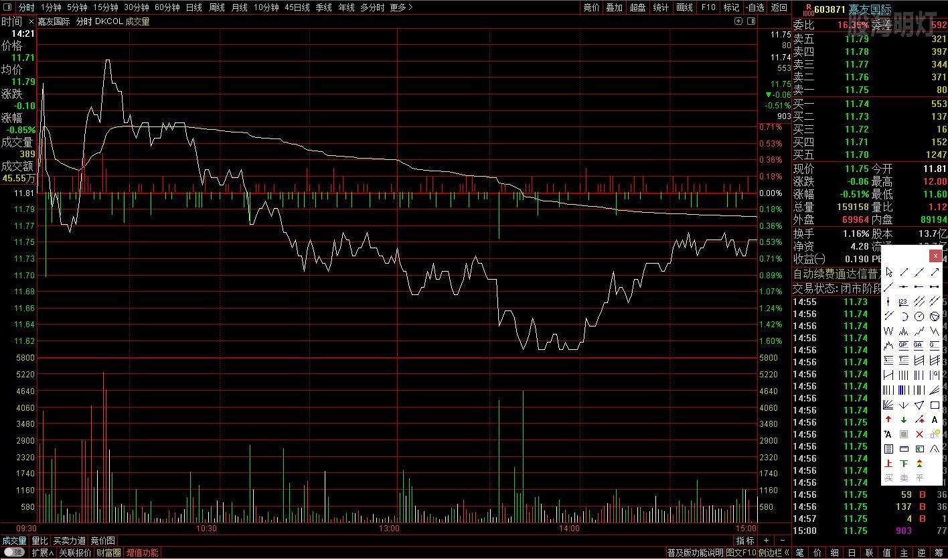Choose the percentage lines tool

tap(889, 360)
